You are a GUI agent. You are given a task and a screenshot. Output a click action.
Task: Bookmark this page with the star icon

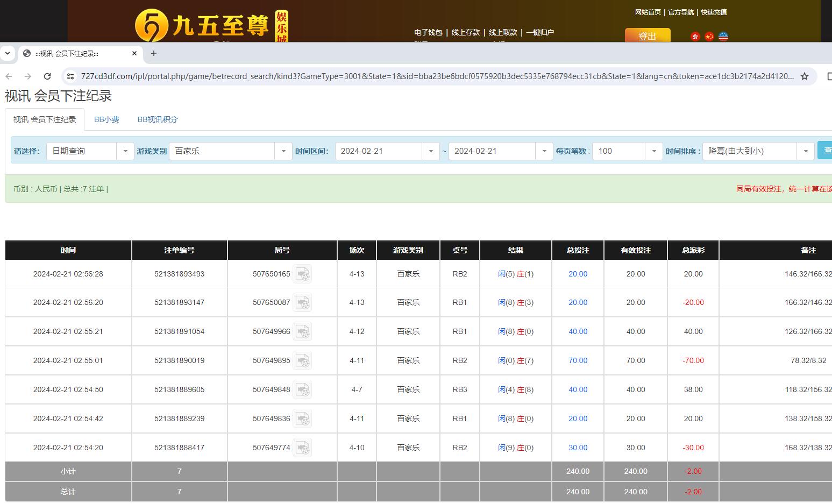(805, 76)
